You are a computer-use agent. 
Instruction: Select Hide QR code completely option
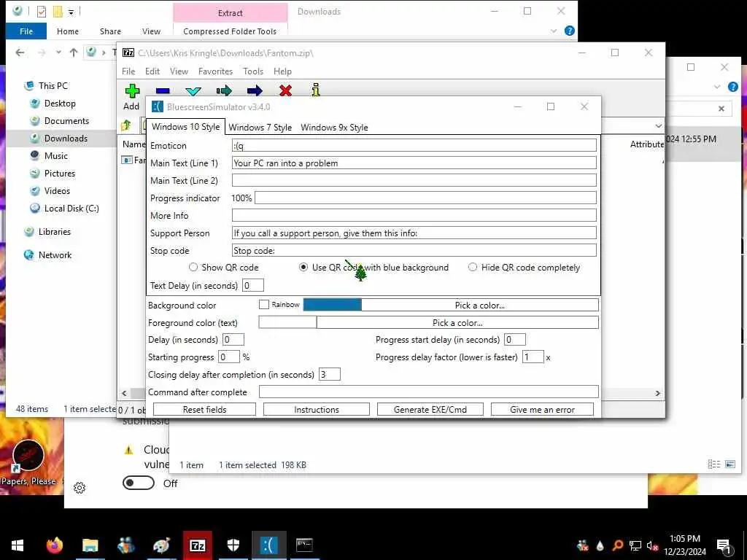(472, 267)
